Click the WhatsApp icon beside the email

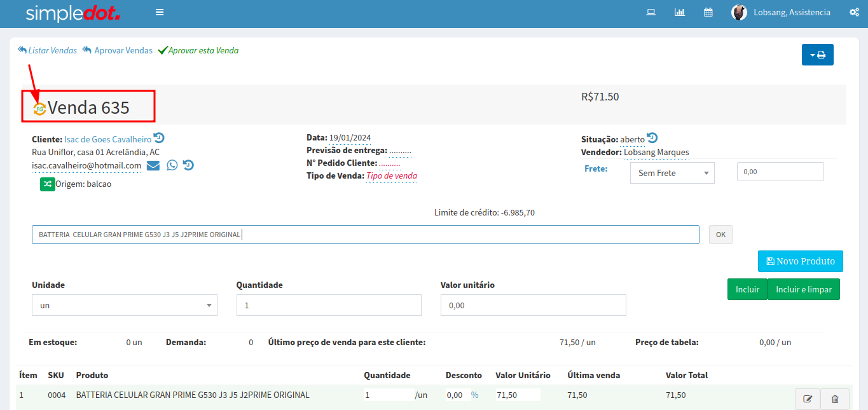[x=172, y=165]
